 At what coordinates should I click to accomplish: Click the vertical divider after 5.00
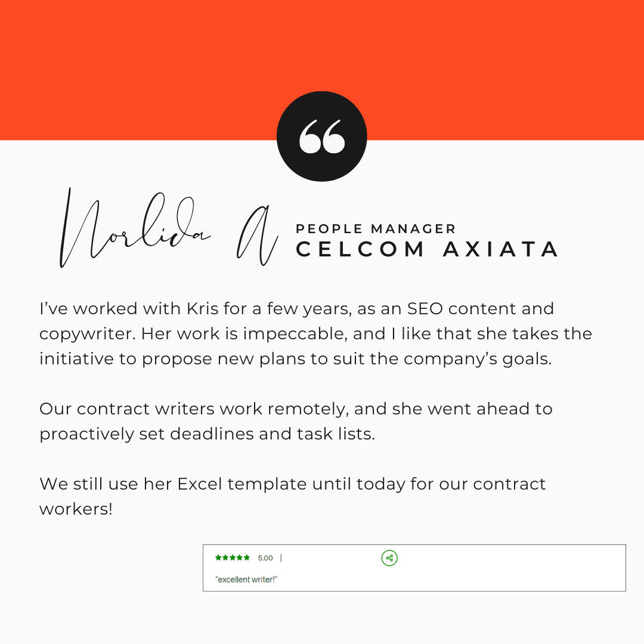point(281,558)
